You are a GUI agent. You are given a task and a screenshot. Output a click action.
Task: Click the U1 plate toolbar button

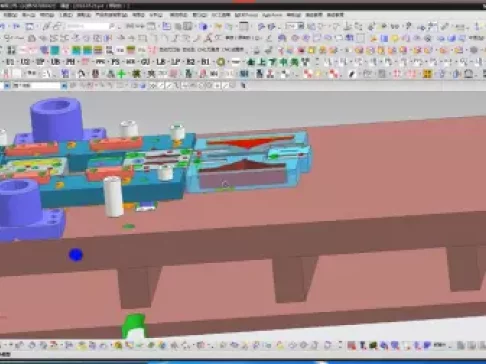10,62
